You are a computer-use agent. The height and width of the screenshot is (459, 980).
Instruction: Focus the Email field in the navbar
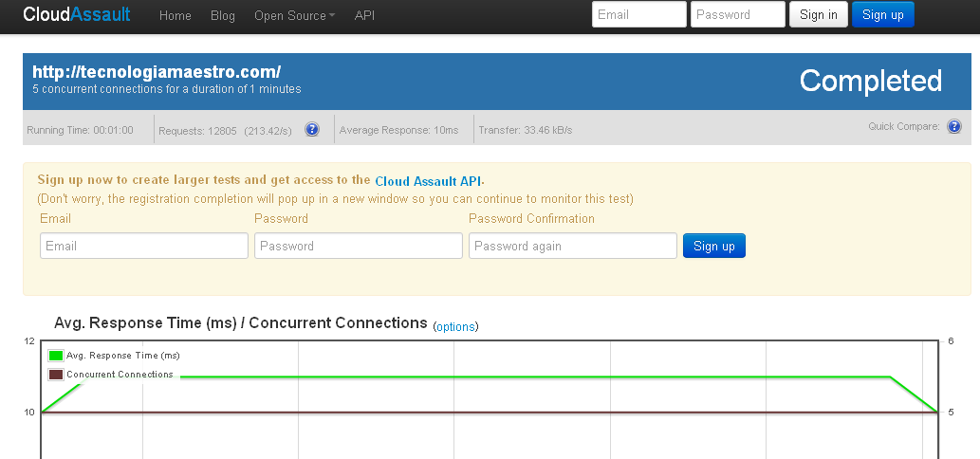coord(638,14)
